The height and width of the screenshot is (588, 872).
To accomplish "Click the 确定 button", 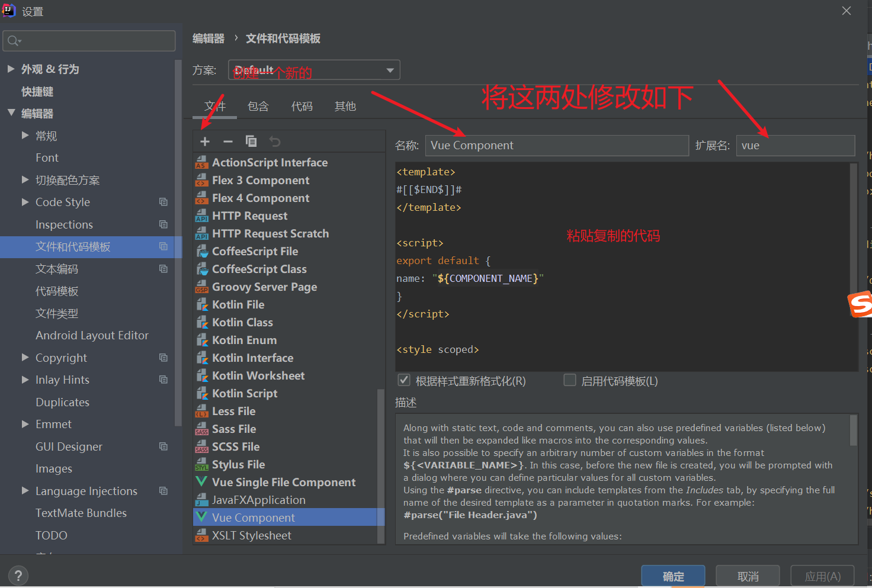I will (x=673, y=576).
